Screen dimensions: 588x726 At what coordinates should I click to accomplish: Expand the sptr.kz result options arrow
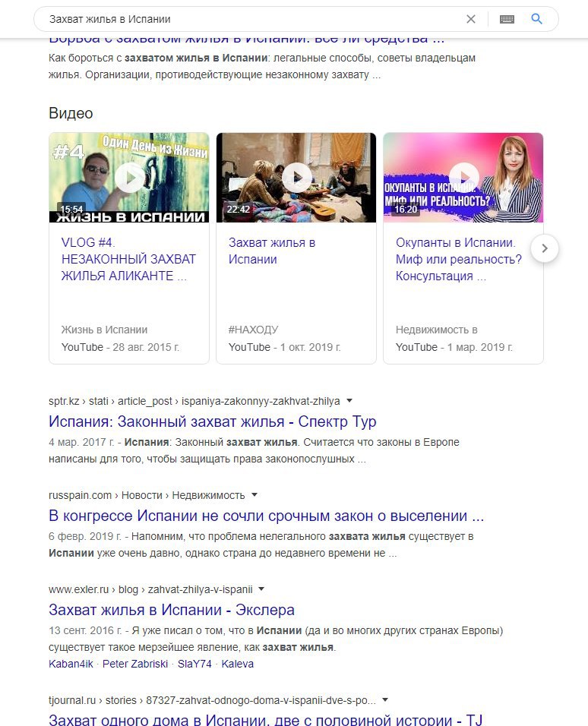349,400
